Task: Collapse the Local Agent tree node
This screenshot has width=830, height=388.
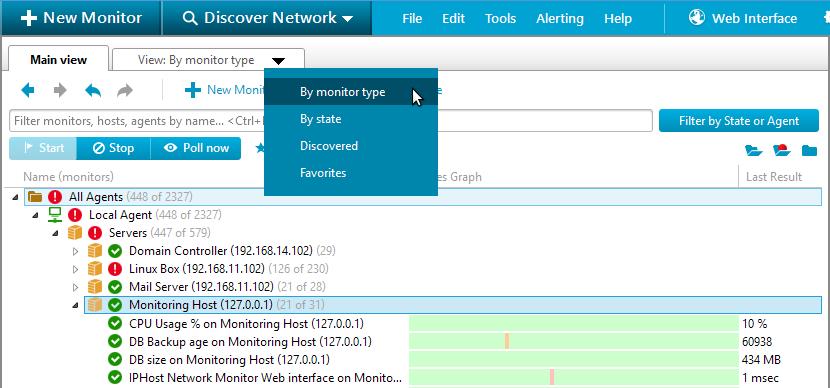Action: [x=35, y=215]
